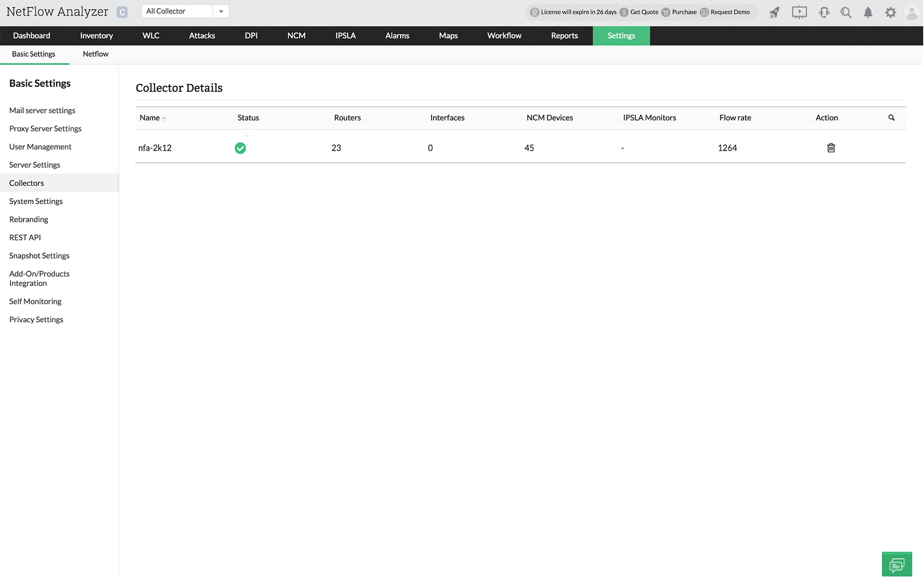Screen dimensions: 924x577
Task: View the Alarms tab
Action: 397,36
